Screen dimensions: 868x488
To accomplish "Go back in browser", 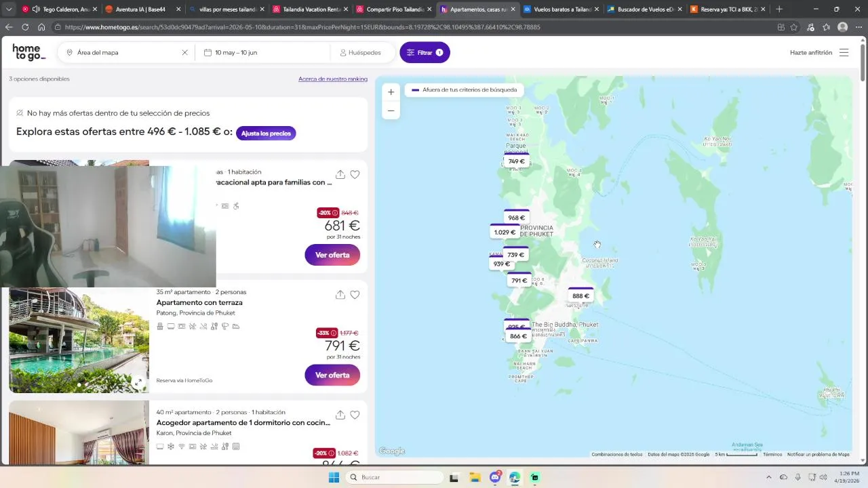I will pos(9,27).
